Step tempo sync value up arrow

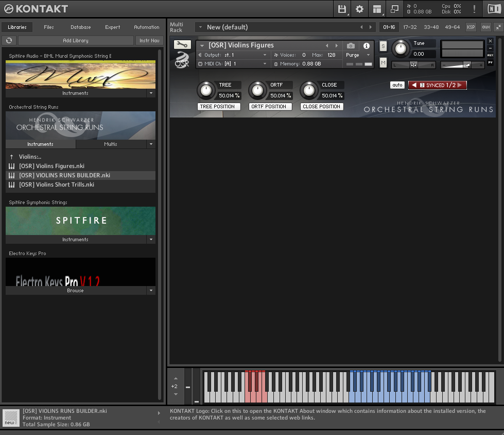pos(460,85)
